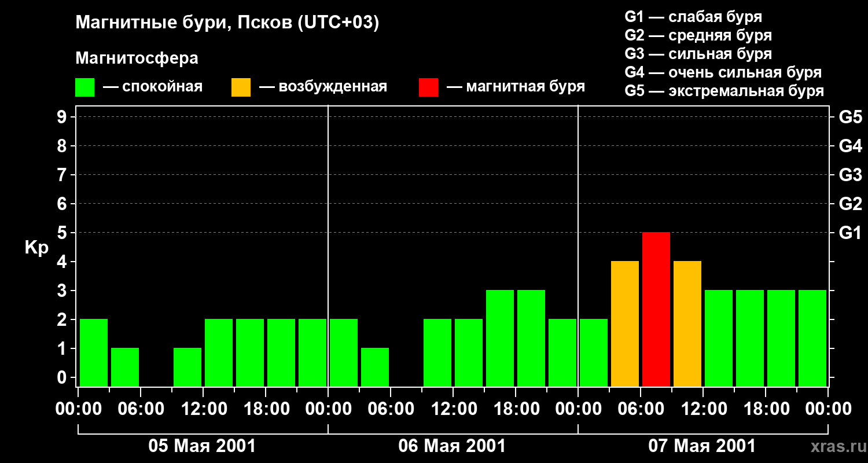
Task: Click the '0' value on Kp axis
Action: 63,377
